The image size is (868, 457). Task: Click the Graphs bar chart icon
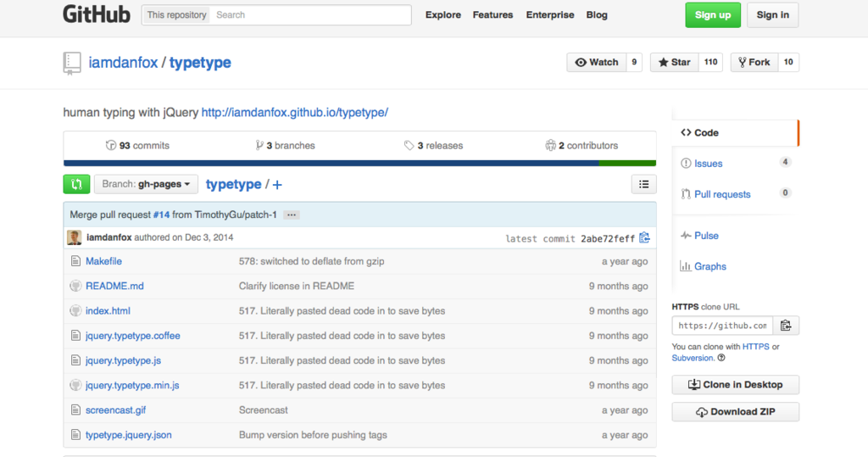coord(685,266)
